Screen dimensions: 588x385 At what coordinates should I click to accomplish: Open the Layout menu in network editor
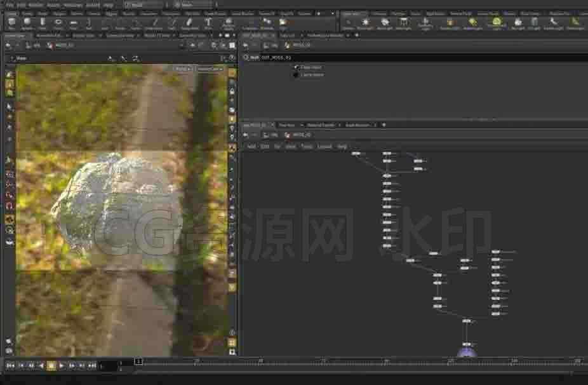coord(324,146)
